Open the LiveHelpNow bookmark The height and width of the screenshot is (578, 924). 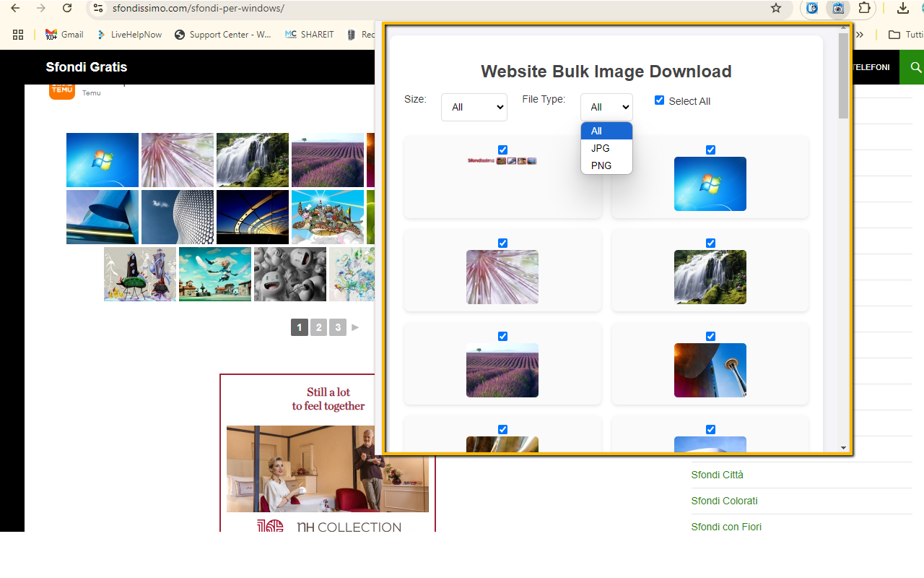(x=128, y=34)
